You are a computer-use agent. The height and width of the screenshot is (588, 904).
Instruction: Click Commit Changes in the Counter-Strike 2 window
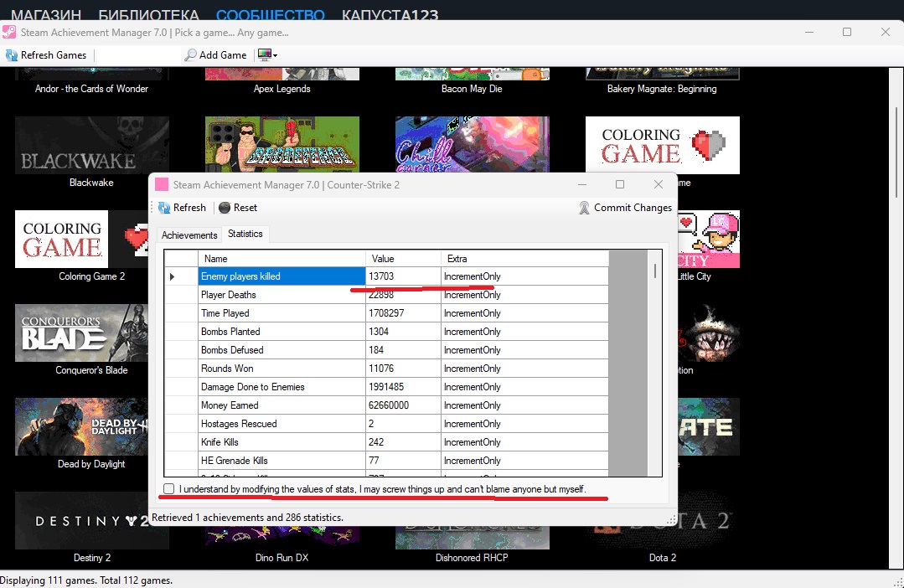pyautogui.click(x=626, y=208)
